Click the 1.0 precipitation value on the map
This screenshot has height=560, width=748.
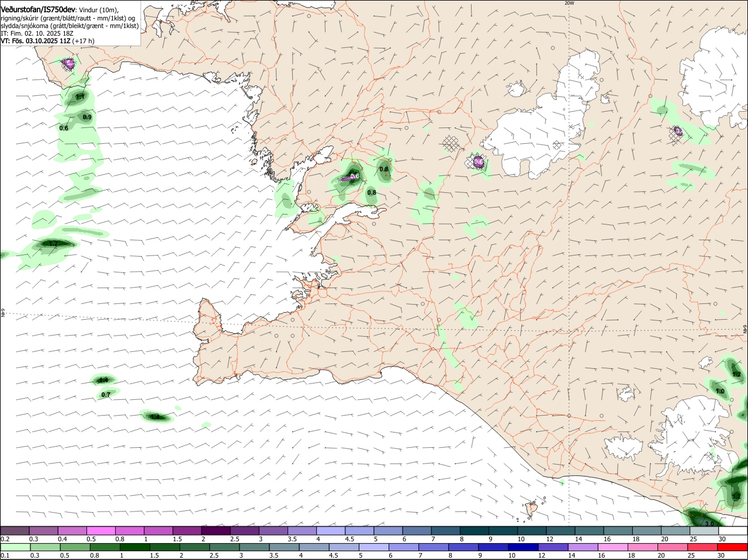(x=720, y=391)
